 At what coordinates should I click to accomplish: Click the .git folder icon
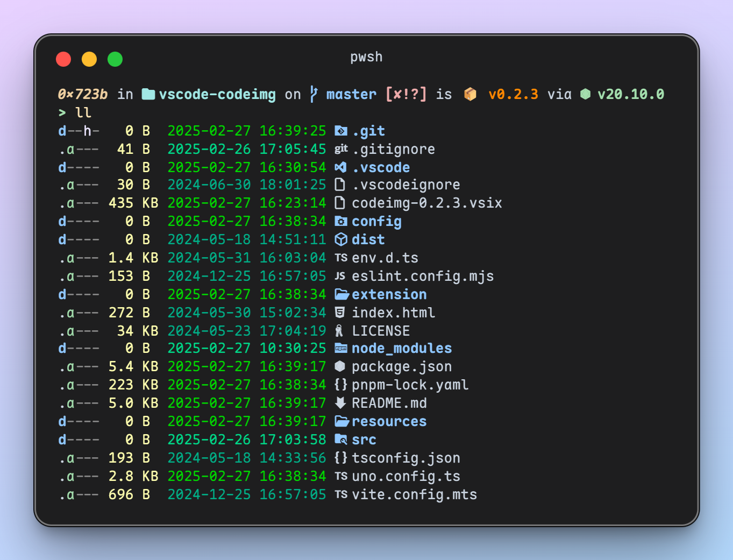[342, 130]
